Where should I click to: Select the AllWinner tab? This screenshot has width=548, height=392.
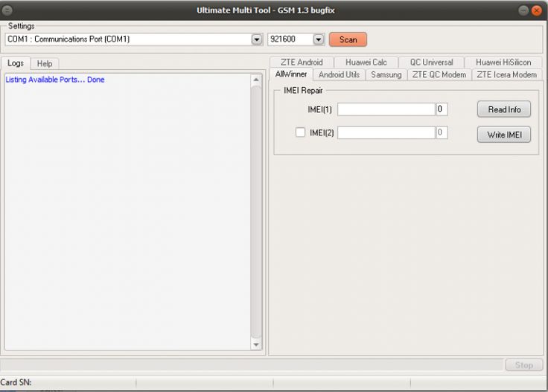coord(291,74)
